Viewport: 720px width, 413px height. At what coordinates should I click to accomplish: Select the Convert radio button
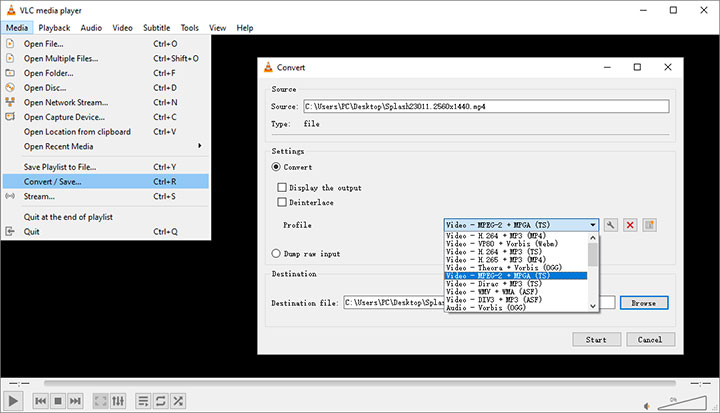(x=277, y=167)
